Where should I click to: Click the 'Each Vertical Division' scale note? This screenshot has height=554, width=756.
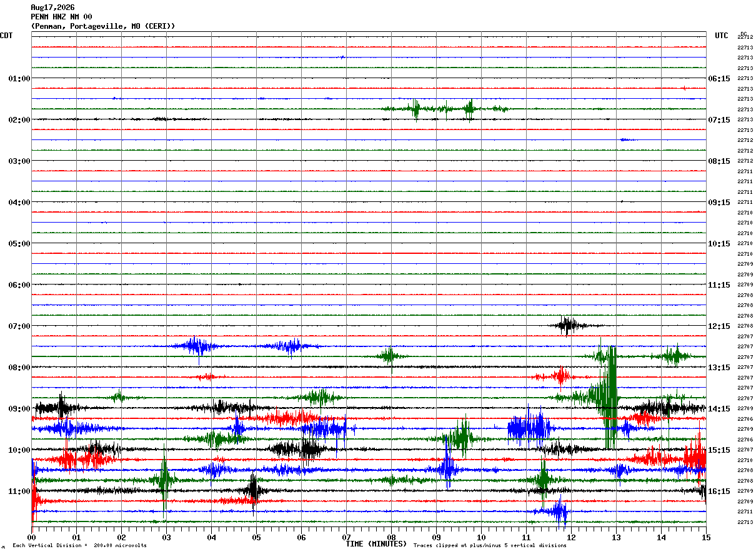pos(79,545)
